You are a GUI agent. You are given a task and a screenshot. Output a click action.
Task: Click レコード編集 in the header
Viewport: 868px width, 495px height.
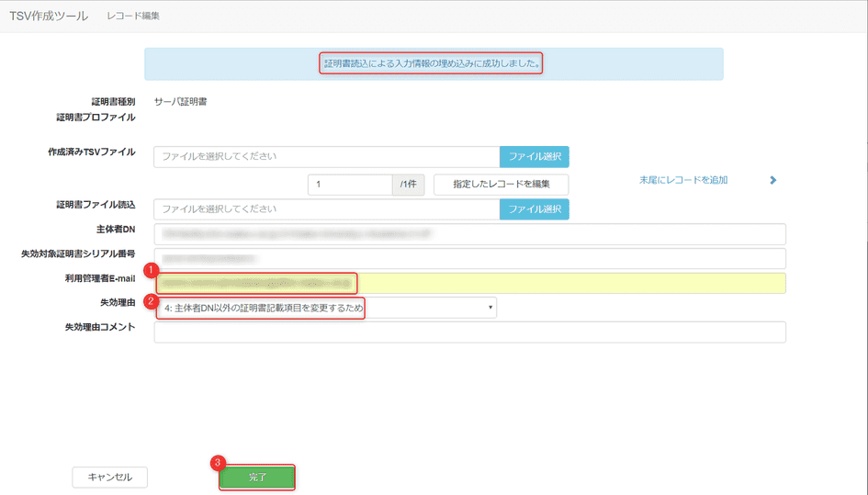tap(133, 16)
